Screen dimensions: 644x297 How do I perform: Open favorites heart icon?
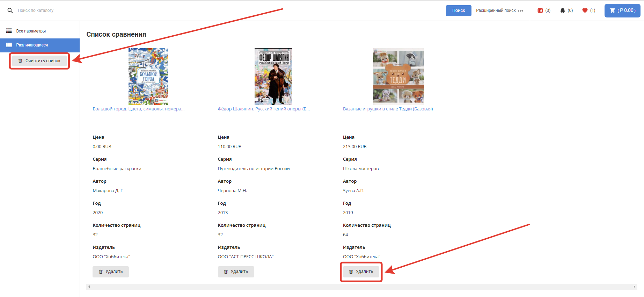click(x=585, y=10)
